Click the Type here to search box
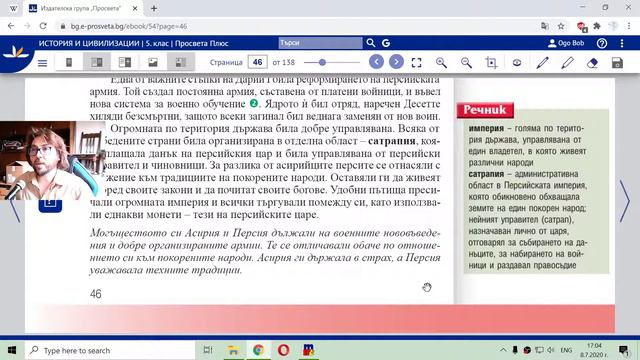 [110, 350]
